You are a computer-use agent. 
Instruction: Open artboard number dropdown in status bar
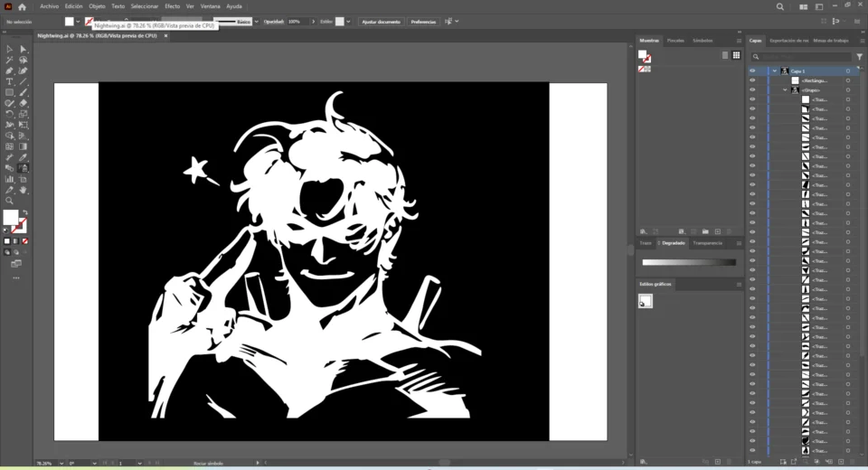coord(139,463)
